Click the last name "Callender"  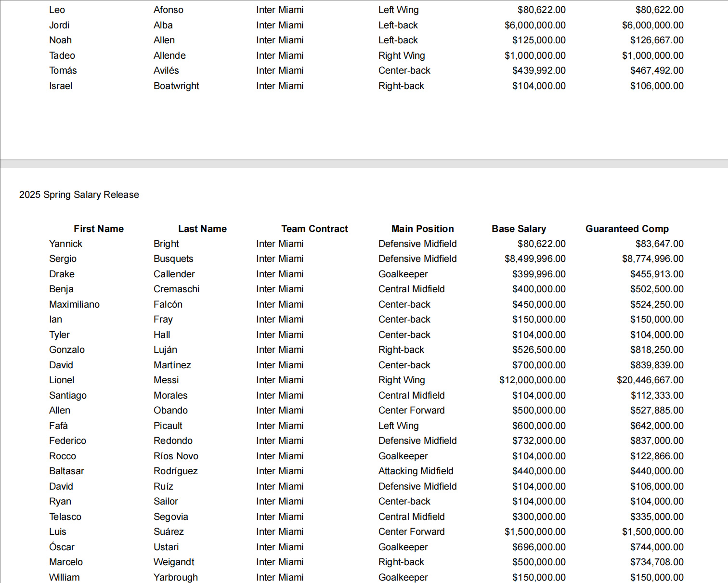click(174, 274)
